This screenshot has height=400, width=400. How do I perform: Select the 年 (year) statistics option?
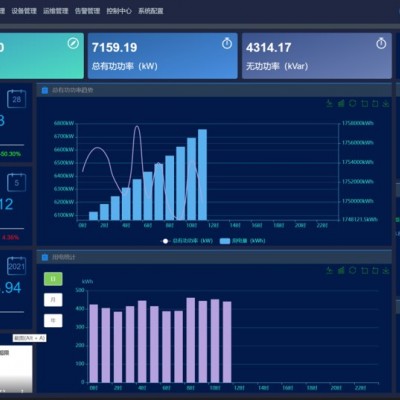click(53, 321)
